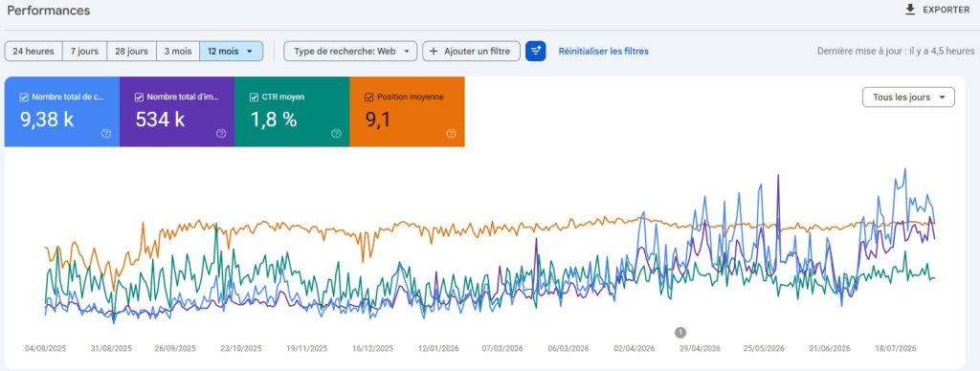The height and width of the screenshot is (371, 980).
Task: Open help icon on total clicks card
Action: click(x=106, y=133)
